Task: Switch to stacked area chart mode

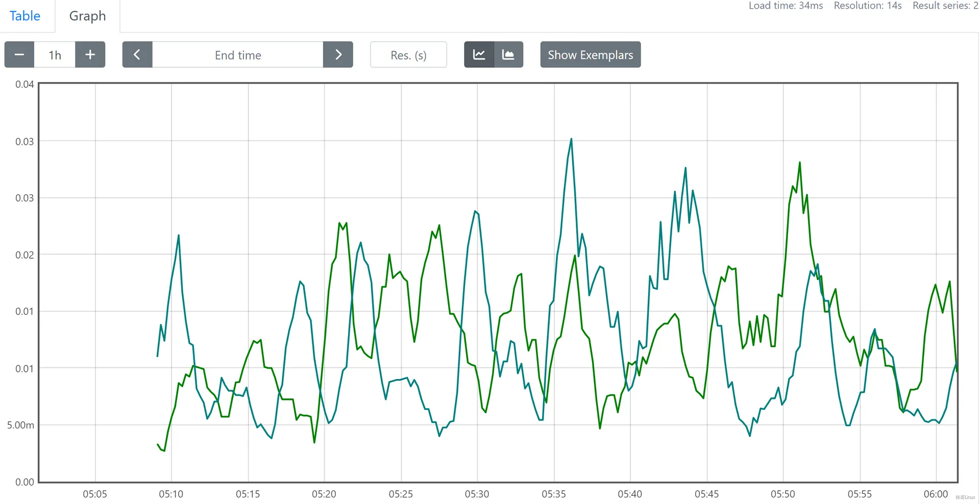Action: [x=508, y=55]
